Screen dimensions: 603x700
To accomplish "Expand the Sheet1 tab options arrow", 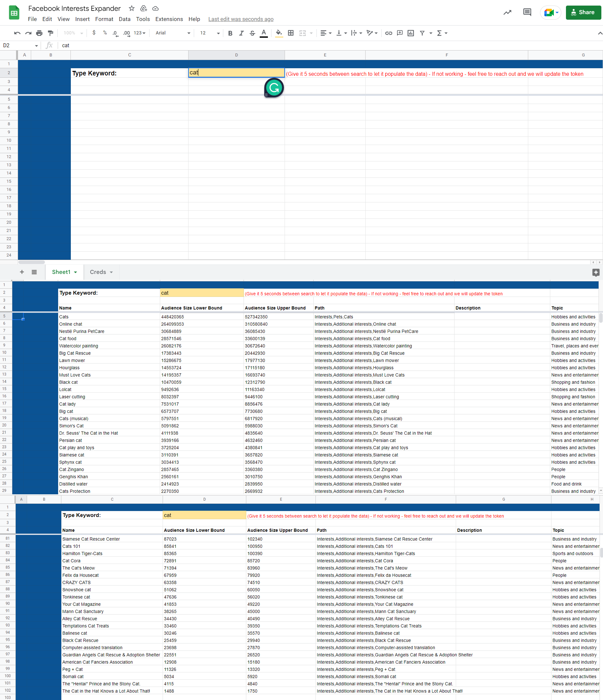I will click(x=76, y=272).
